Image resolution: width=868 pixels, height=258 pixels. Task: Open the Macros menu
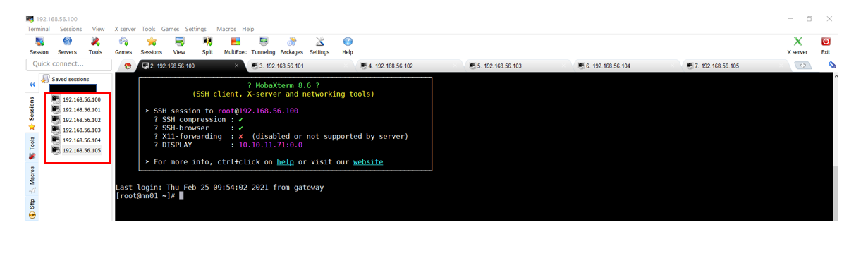(226, 29)
